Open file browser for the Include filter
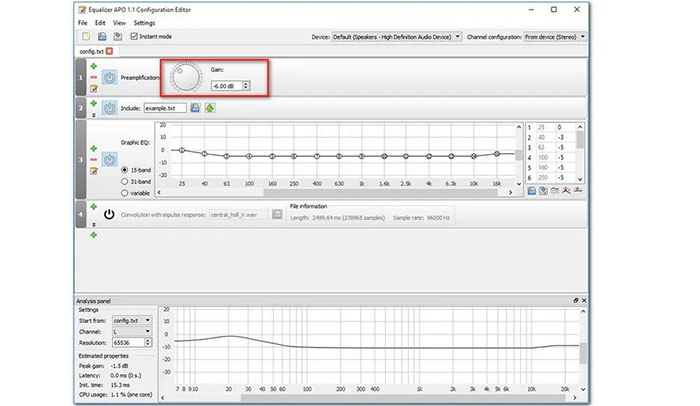 click(196, 107)
